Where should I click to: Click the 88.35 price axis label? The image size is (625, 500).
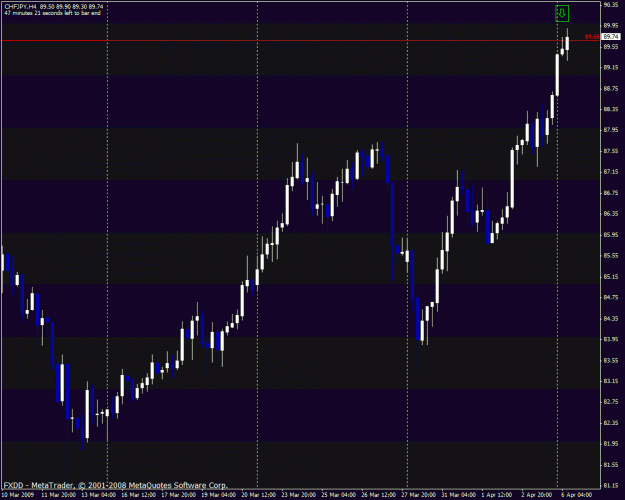point(611,109)
